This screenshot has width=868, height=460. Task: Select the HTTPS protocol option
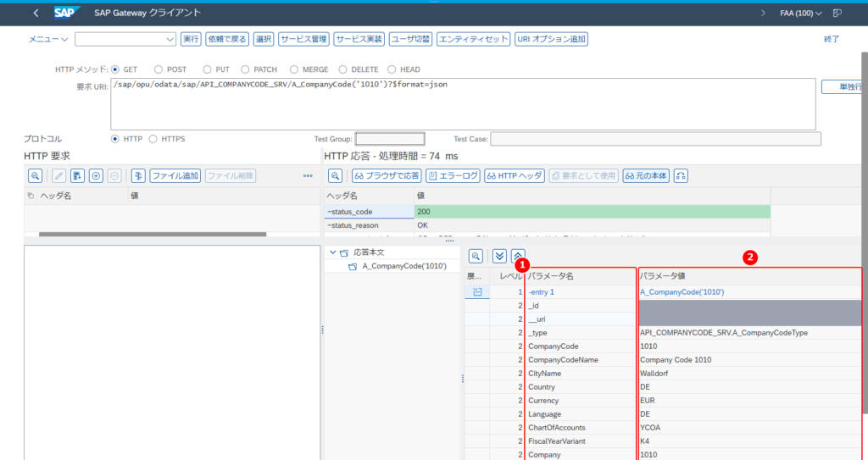[153, 139]
